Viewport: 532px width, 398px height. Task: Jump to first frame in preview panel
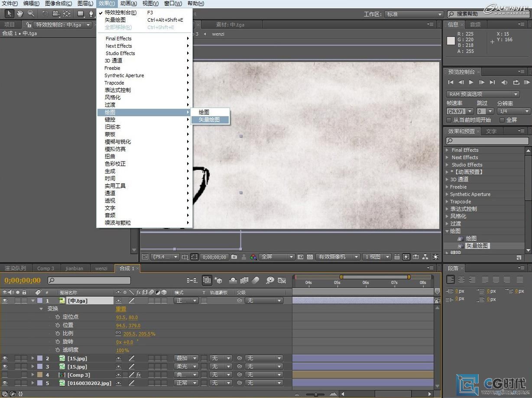(x=451, y=82)
